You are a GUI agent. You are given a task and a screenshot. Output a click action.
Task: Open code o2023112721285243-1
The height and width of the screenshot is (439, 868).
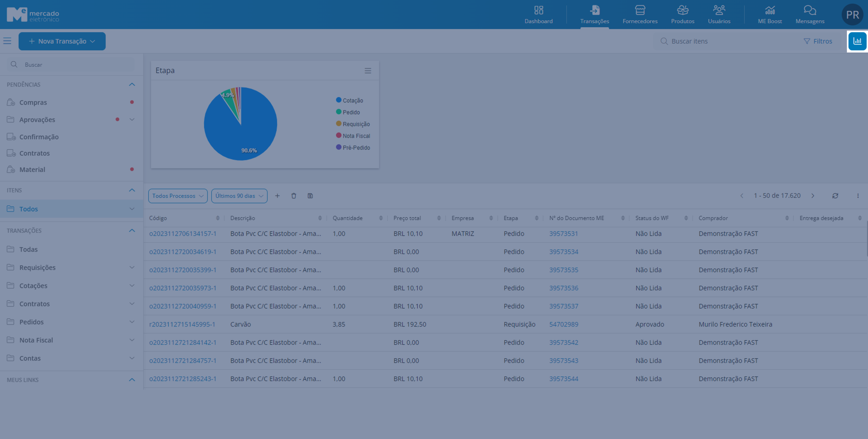183,379
